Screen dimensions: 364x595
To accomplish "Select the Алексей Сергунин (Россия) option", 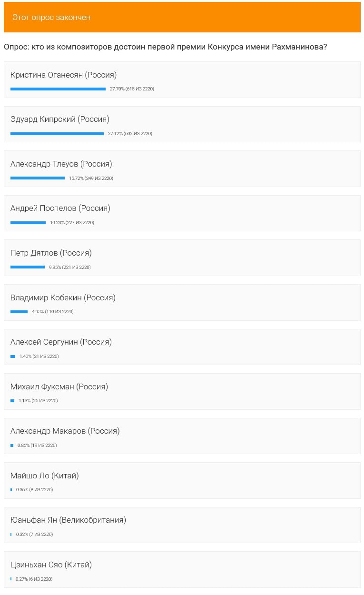I will (x=182, y=347).
